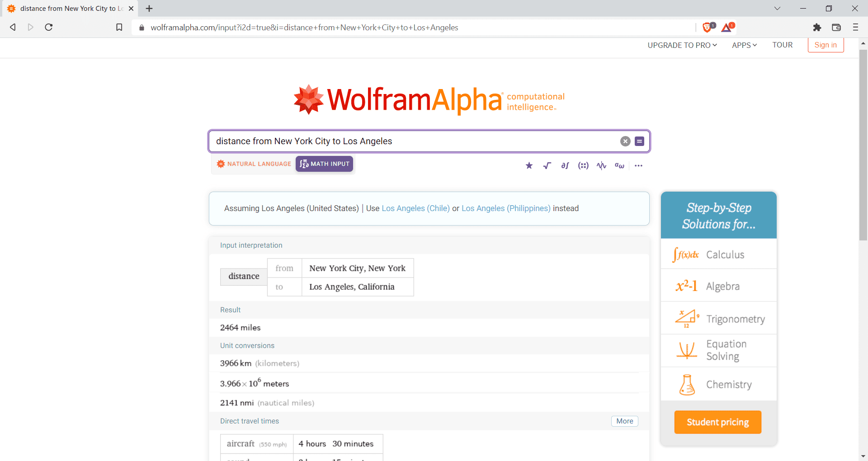Open tab search dropdown arrow
Image resolution: width=868 pixels, height=461 pixels.
[777, 8]
